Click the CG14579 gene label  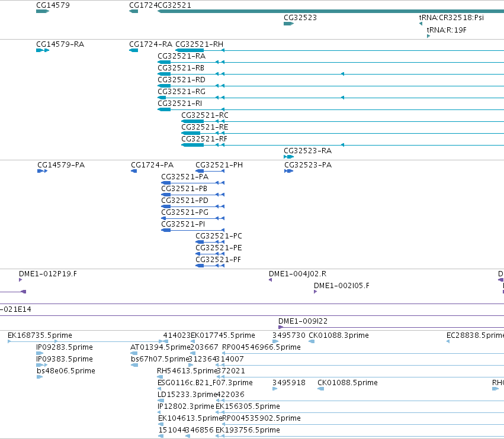pyautogui.click(x=53, y=5)
